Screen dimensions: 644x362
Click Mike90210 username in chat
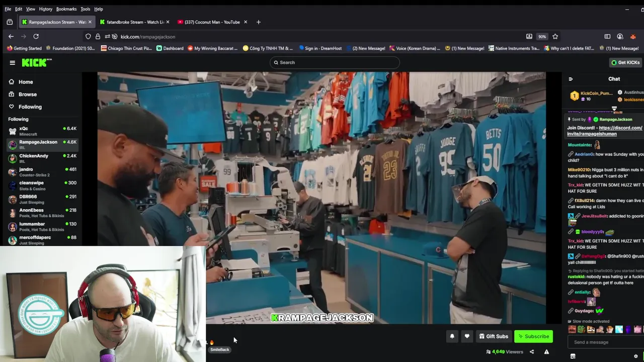pos(579,170)
